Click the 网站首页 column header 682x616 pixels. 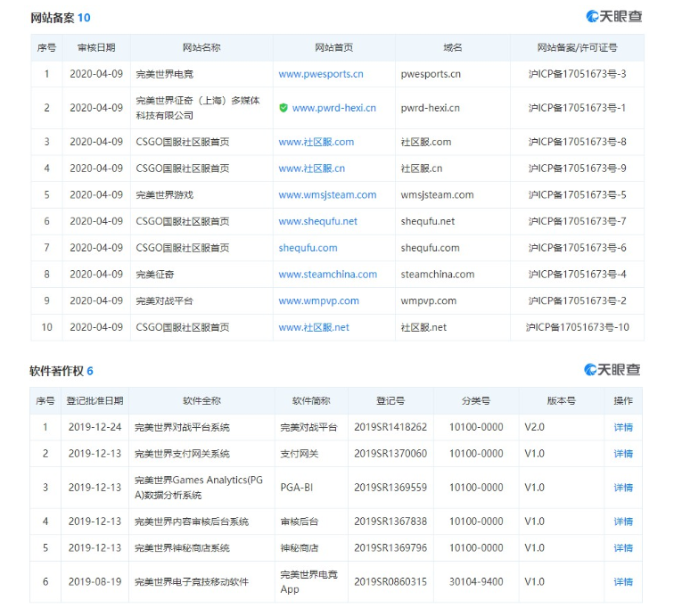pyautogui.click(x=334, y=48)
